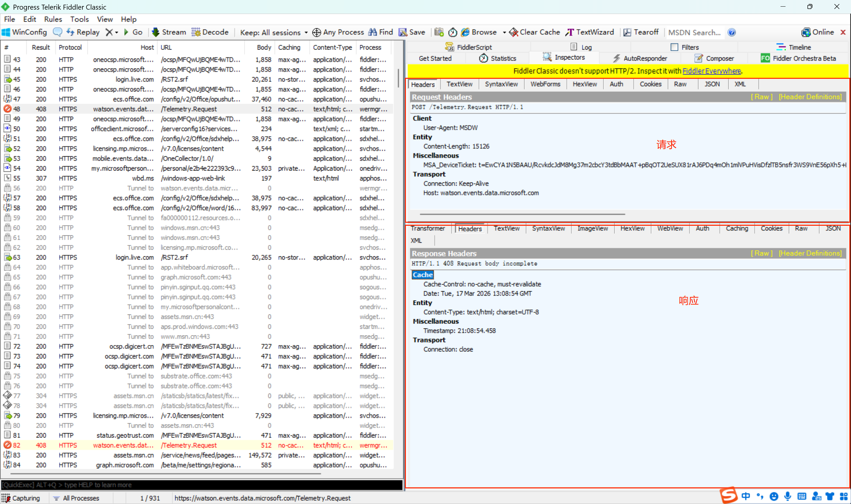Click the Stream toolbar icon
Image resolution: width=851 pixels, height=504 pixels.
(156, 32)
